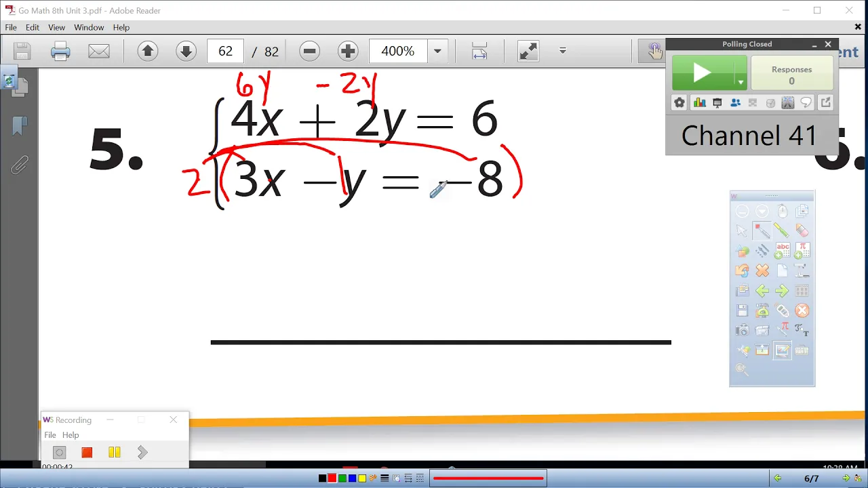
Task: Open the View menu
Action: point(56,27)
